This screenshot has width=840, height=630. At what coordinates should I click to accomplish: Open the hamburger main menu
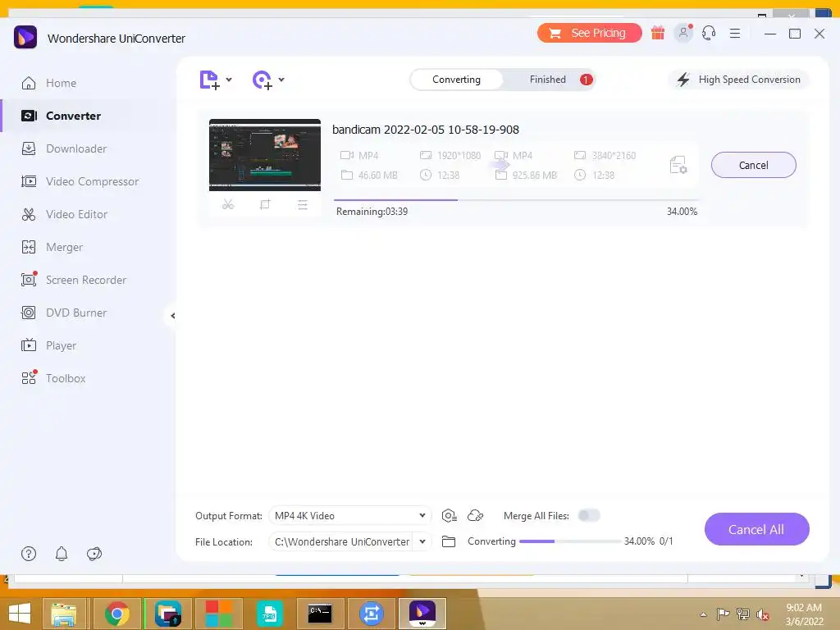[x=735, y=33]
